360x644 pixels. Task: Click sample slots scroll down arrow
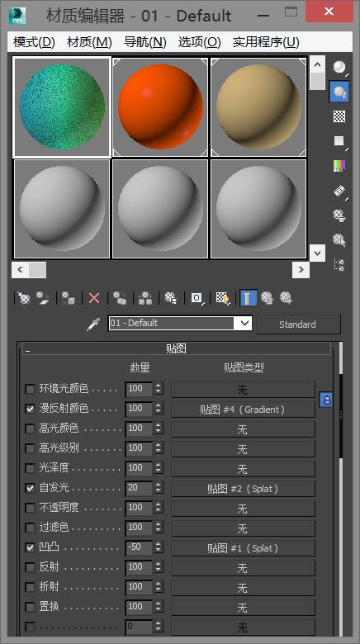pos(317,253)
